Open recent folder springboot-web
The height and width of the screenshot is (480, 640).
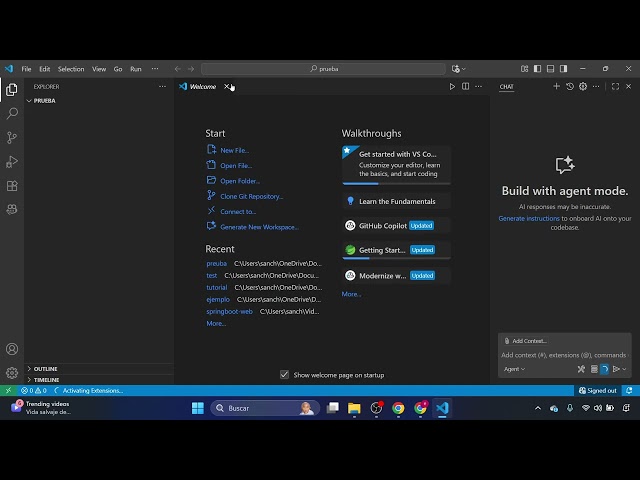point(229,312)
